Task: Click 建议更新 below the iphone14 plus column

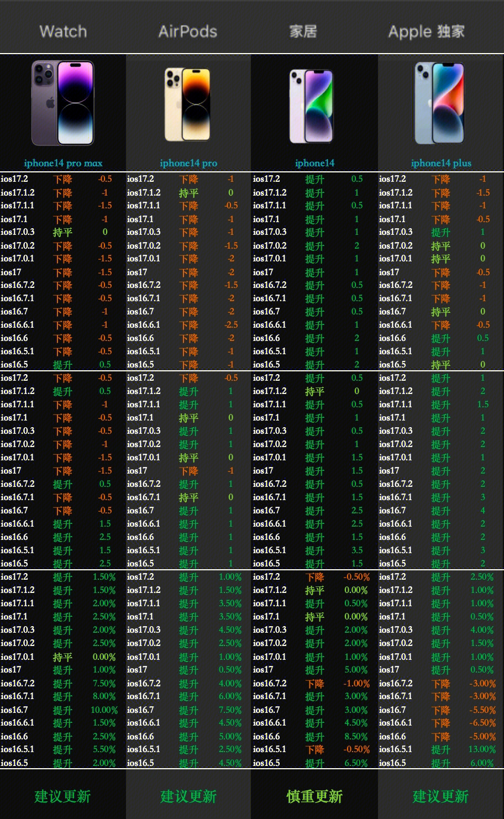Action: [440, 796]
